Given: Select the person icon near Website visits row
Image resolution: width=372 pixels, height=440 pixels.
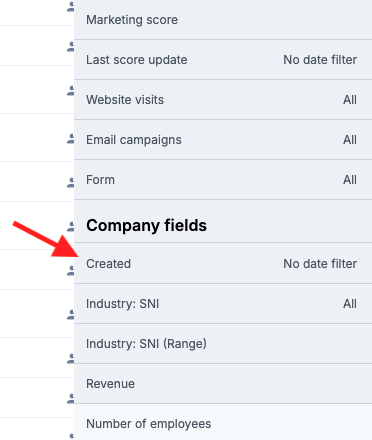Looking at the screenshot, I should (x=71, y=91).
